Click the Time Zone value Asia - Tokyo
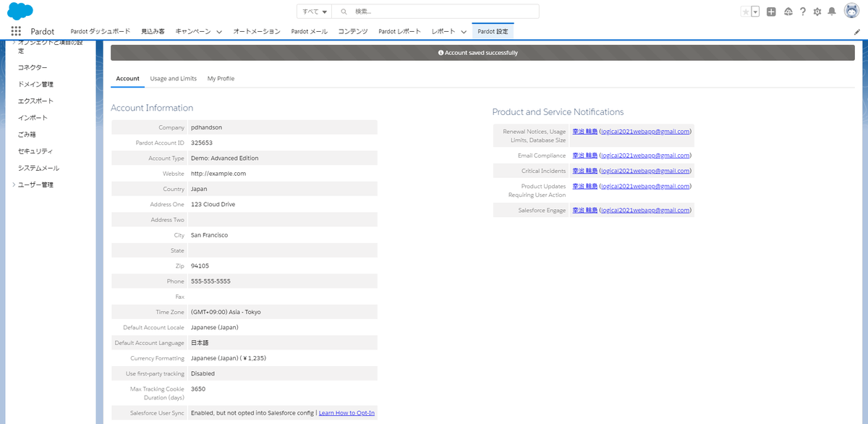The image size is (868, 424). point(226,312)
